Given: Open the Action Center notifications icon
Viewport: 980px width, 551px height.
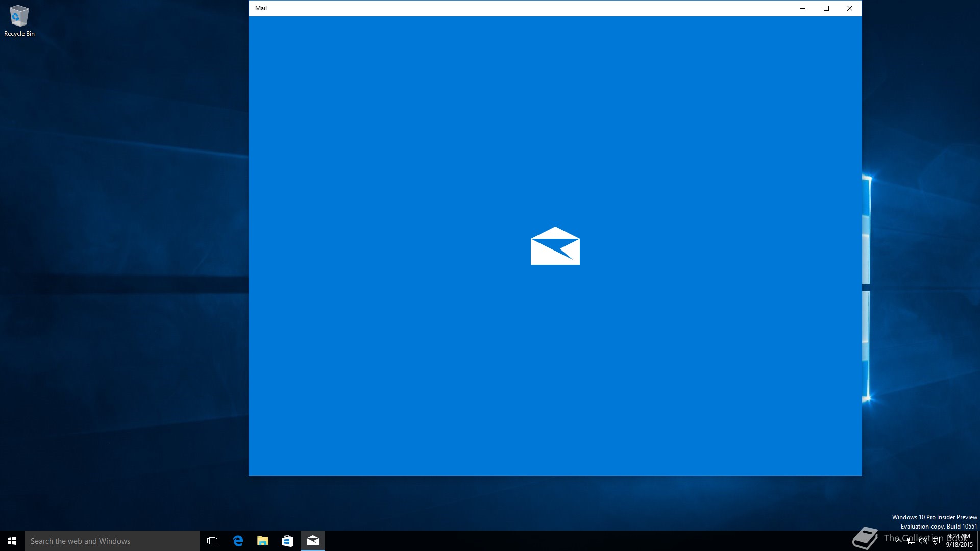Looking at the screenshot, I should click(x=935, y=541).
